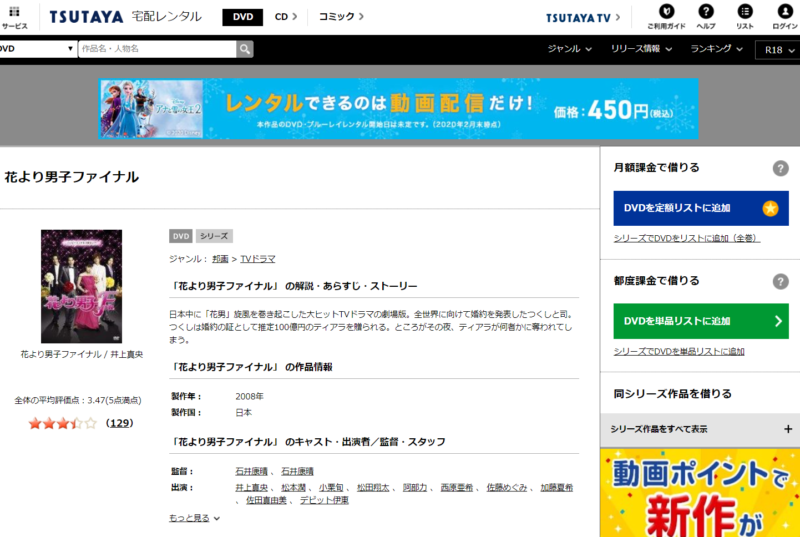Open the TSUTAYA TV link
Image resolution: width=800 pixels, height=537 pixels.
pyautogui.click(x=583, y=18)
